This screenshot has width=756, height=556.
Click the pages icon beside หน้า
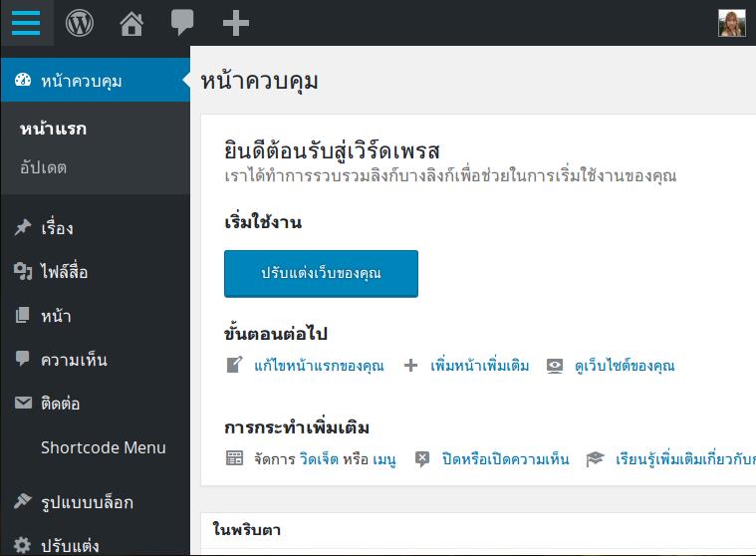(x=23, y=316)
